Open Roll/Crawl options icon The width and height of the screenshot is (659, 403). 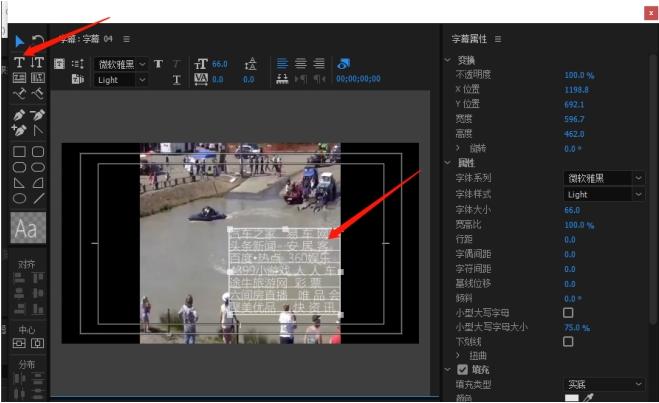tap(78, 64)
